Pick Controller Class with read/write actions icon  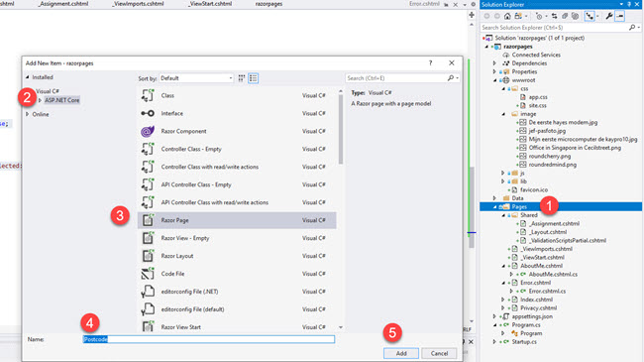[148, 167]
